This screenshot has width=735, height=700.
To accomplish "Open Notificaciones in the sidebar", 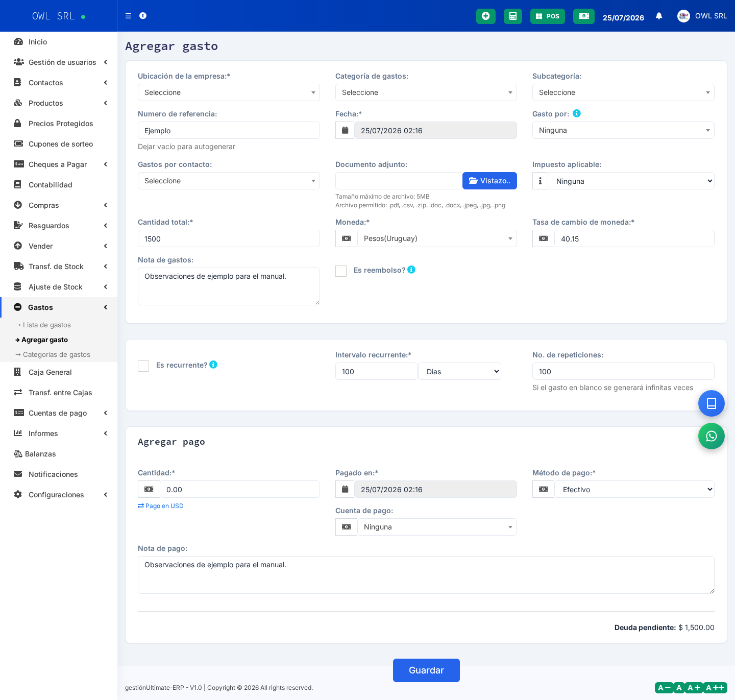I will click(x=59, y=474).
